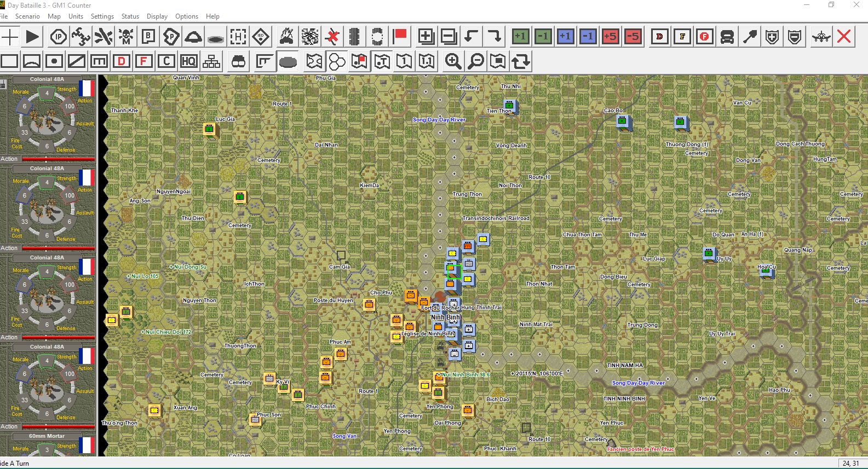The image size is (868, 469).
Task: Toggle the map flag objectives display
Action: pyautogui.click(x=359, y=61)
